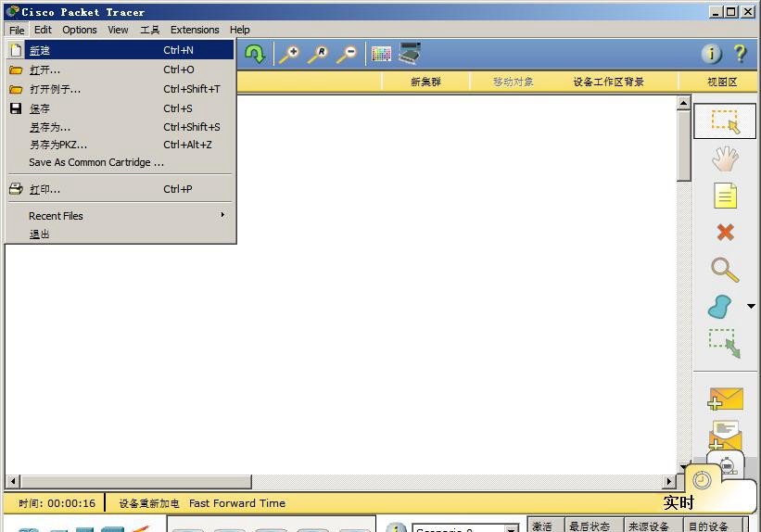The width and height of the screenshot is (761, 532).
Task: Click the folder icon beside 打开例子
Action: (x=16, y=89)
